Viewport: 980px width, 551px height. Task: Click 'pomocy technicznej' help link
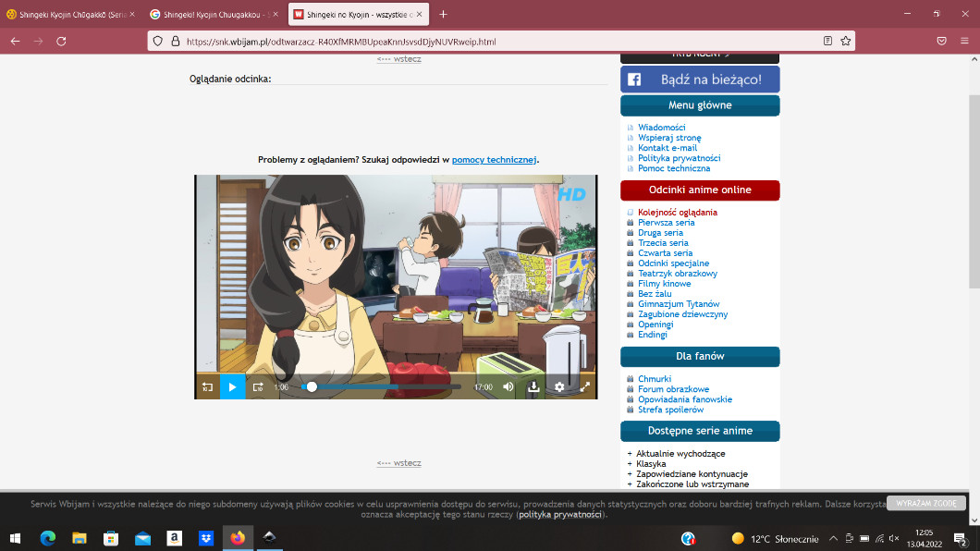pyautogui.click(x=494, y=160)
